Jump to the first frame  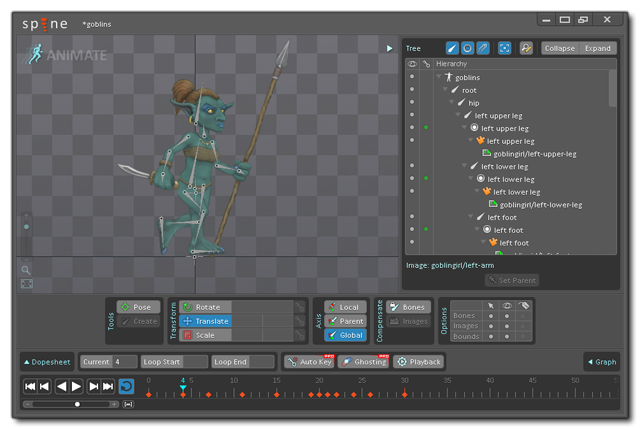click(30, 386)
